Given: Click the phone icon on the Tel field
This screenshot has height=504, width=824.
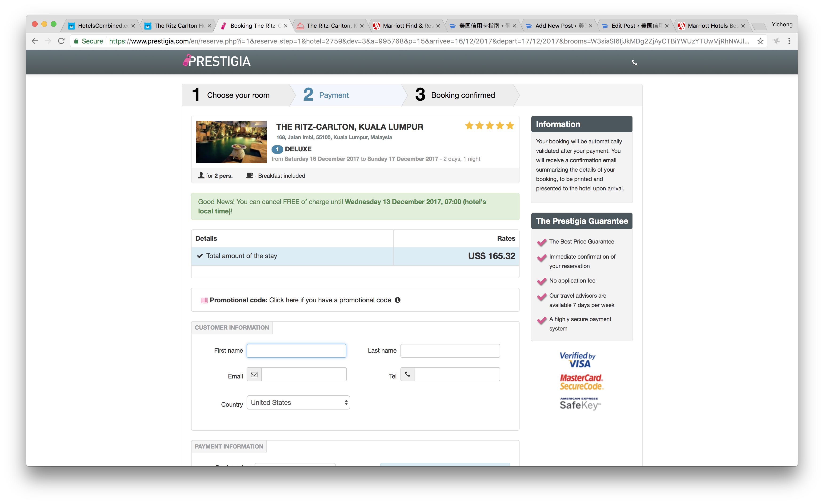Looking at the screenshot, I should [x=408, y=374].
